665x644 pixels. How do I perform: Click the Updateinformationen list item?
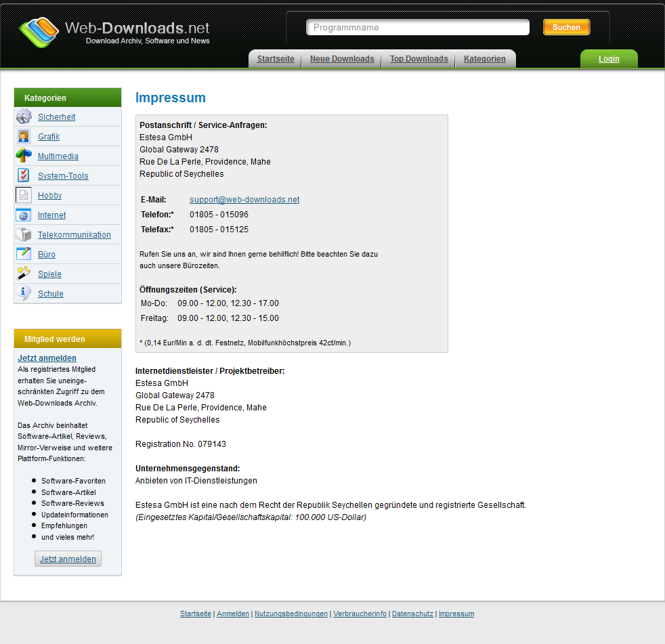[x=74, y=515]
